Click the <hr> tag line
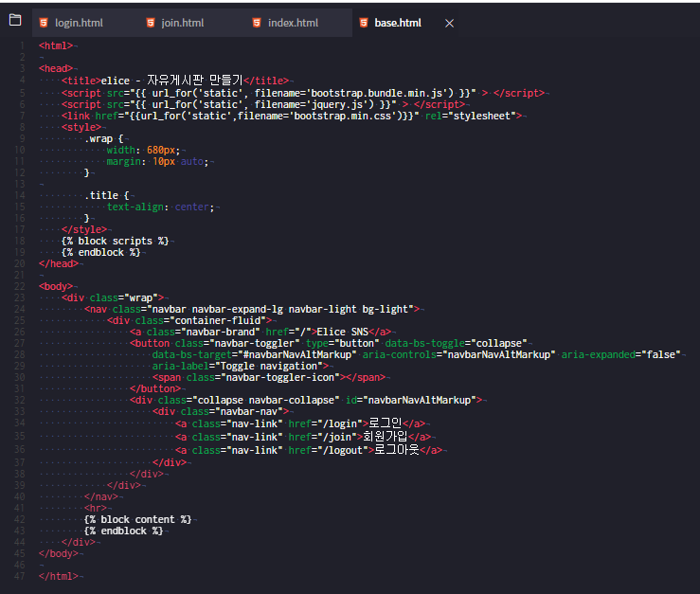 [96, 508]
